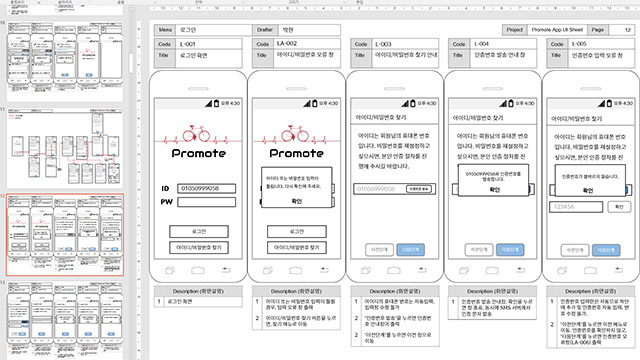Click recent apps icon on L-004 phone
This screenshot has height=360, width=640.
click(x=464, y=270)
